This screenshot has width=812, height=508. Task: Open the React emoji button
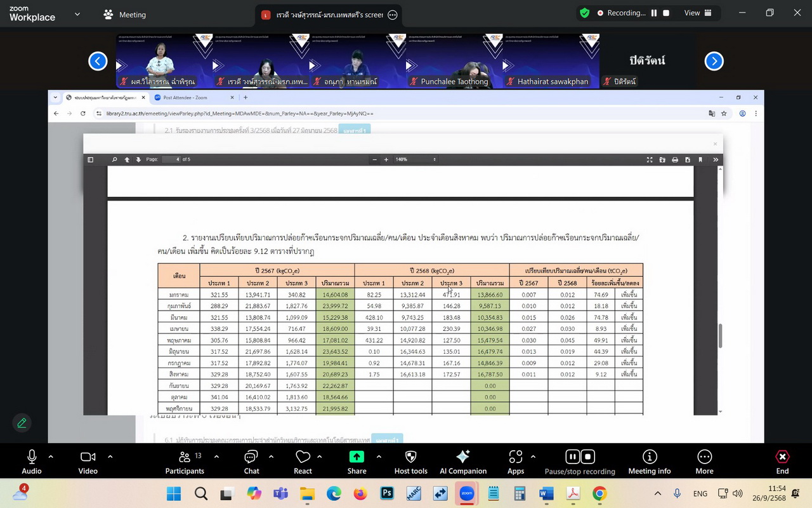click(303, 461)
